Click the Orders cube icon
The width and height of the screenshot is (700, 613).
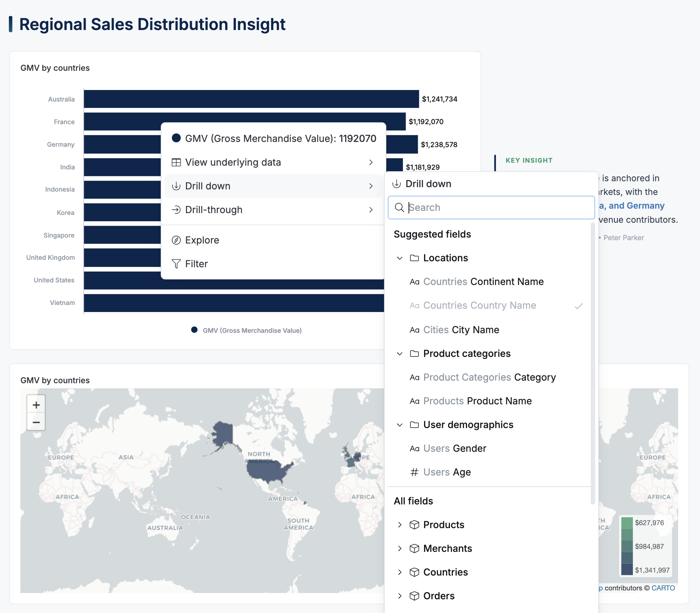click(x=414, y=596)
